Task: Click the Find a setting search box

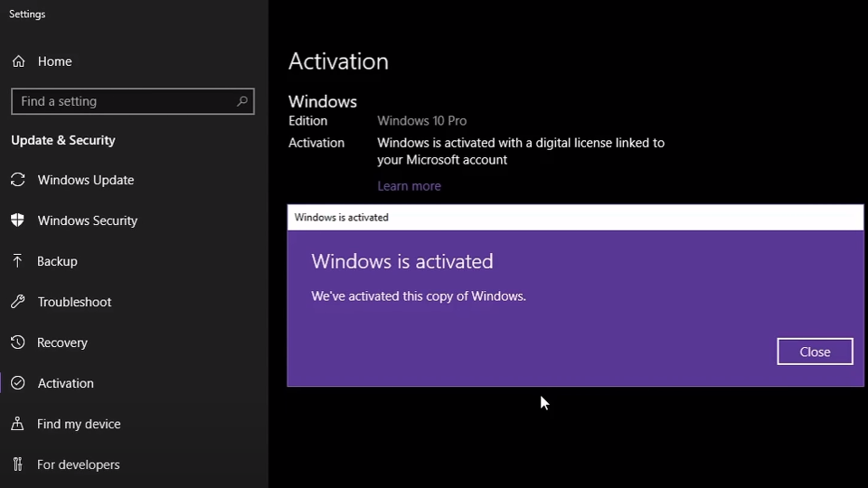Action: click(x=133, y=101)
